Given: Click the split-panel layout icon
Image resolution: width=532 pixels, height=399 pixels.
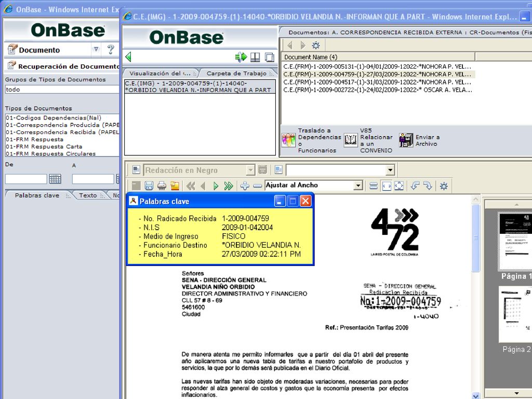Looking at the screenshot, I should click(255, 57).
